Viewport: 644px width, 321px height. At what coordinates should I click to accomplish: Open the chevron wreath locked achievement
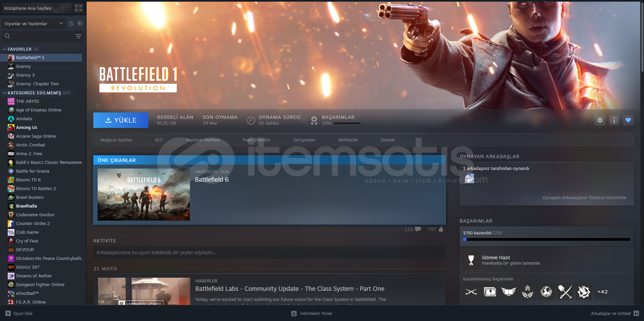pyautogui.click(x=528, y=292)
